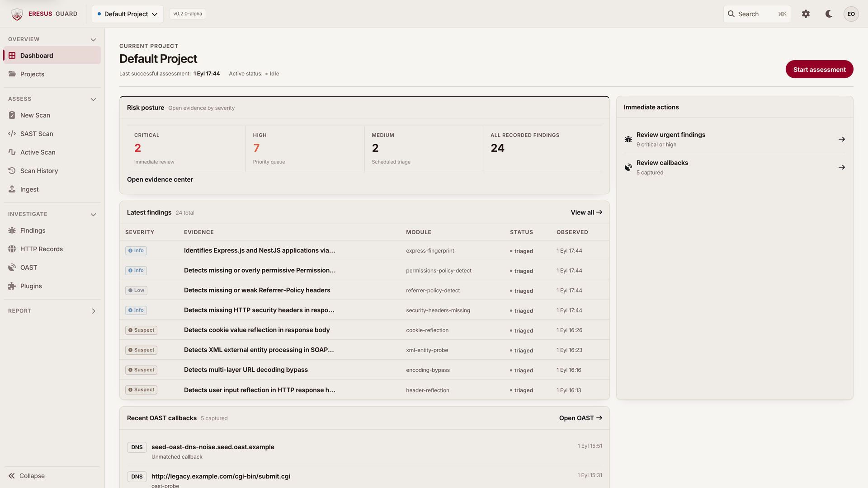Focus the Search input field
Viewport: 868px width, 488px height.
click(x=757, y=14)
